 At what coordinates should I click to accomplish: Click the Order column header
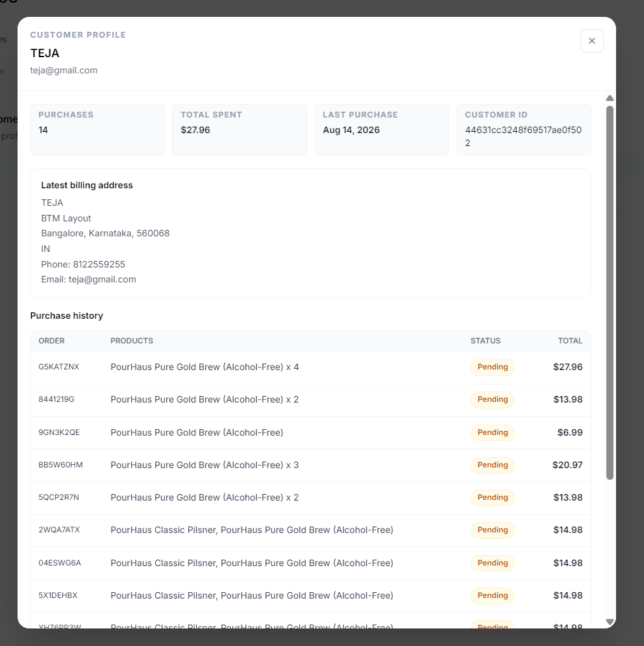tap(51, 341)
